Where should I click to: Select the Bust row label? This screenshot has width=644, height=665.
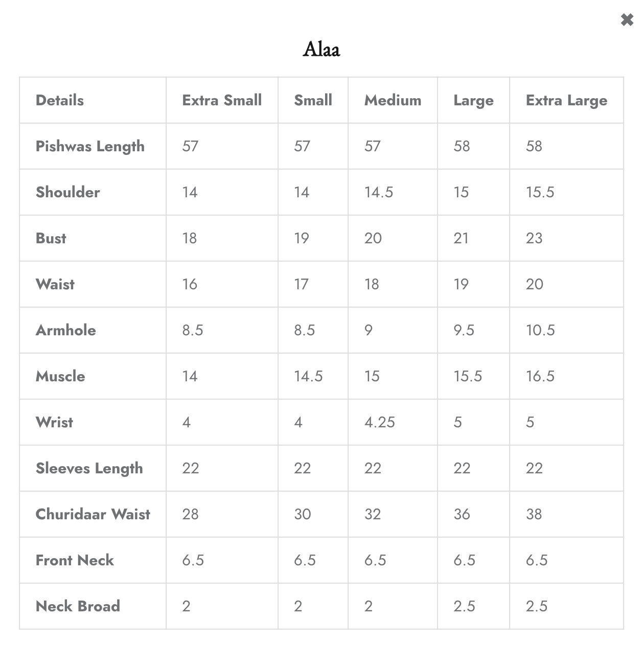(x=51, y=238)
